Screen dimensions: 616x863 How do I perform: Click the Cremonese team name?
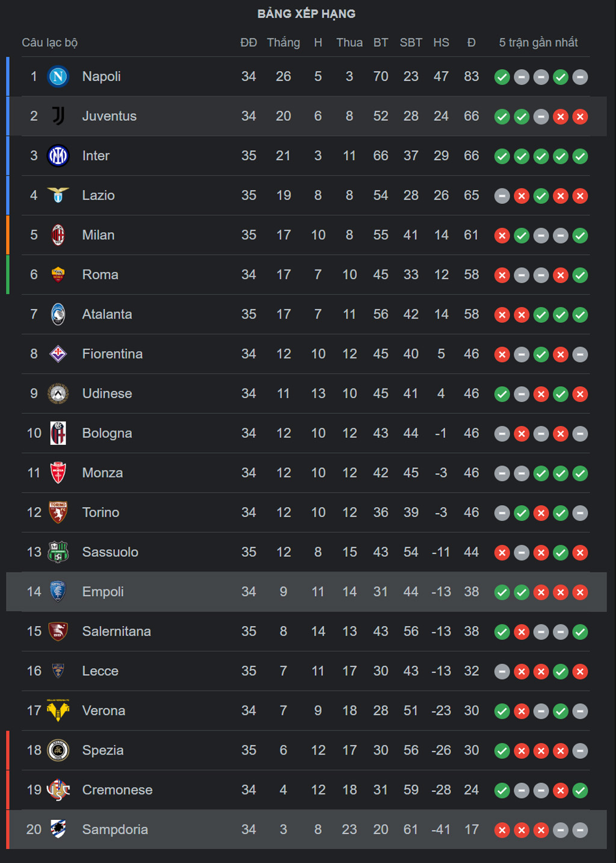coord(117,790)
